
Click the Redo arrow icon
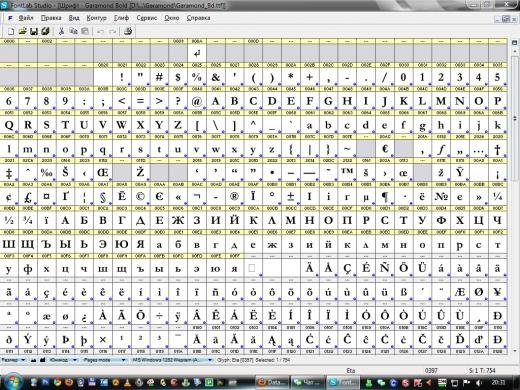[113, 32]
